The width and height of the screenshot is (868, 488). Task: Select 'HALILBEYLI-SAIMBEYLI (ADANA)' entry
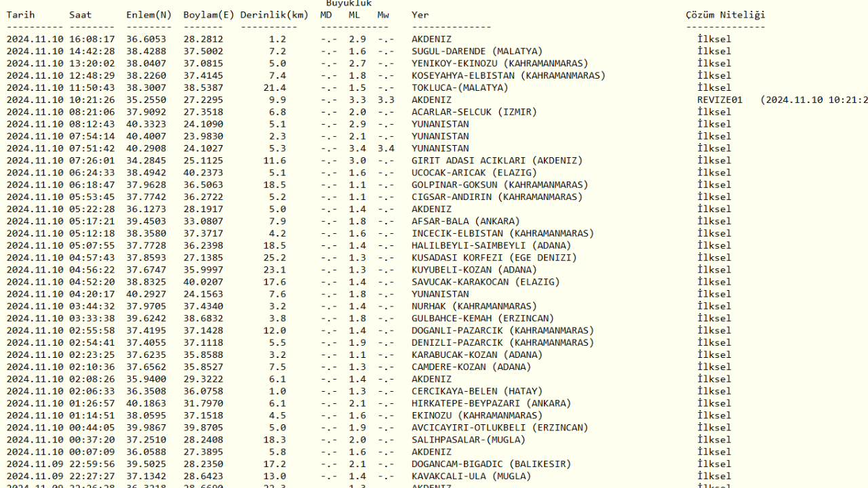click(491, 246)
